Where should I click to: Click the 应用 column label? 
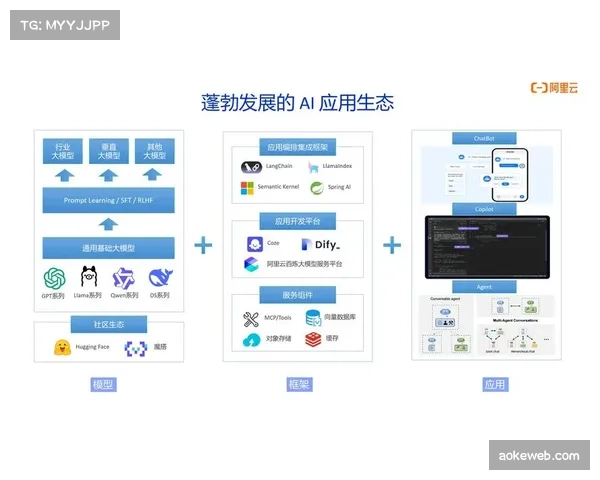(495, 384)
